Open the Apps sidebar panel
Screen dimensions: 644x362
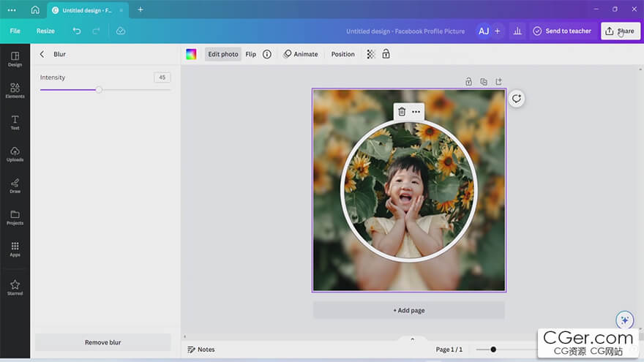click(15, 249)
